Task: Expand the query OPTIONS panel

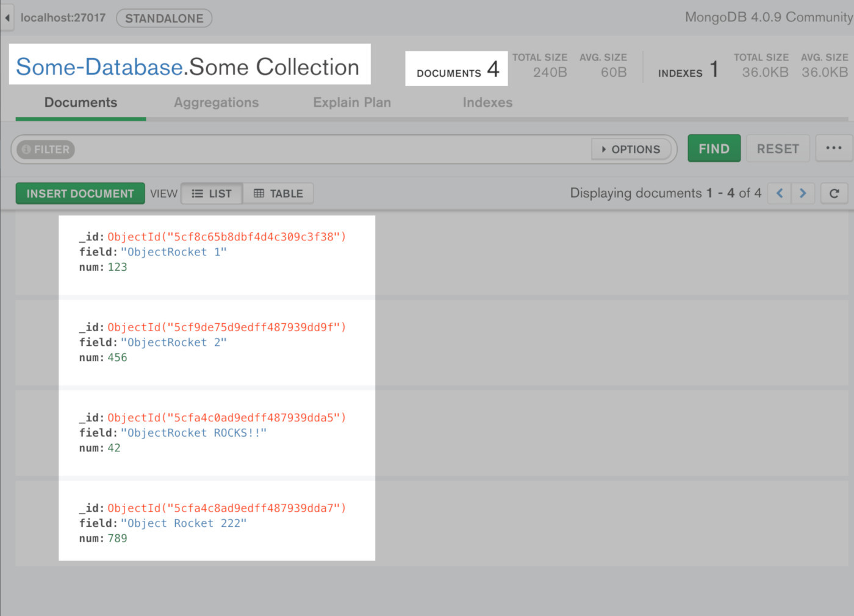Action: click(632, 149)
